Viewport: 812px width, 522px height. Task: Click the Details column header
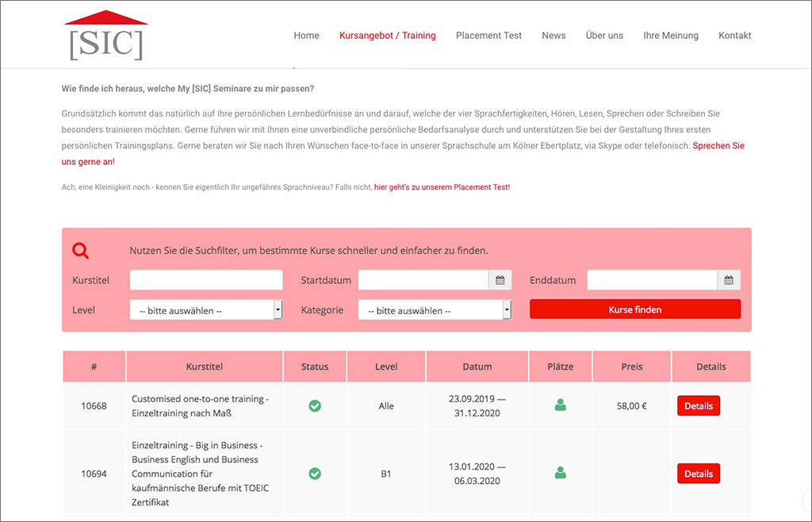(x=711, y=367)
